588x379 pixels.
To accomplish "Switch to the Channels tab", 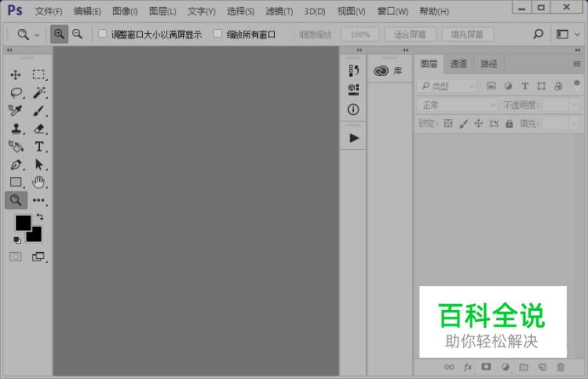I will point(459,64).
